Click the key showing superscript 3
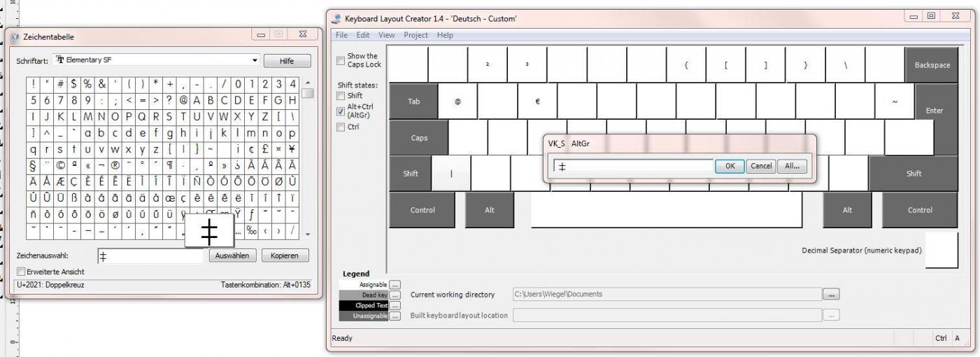Screen dimensions: 980x357 click(527, 64)
